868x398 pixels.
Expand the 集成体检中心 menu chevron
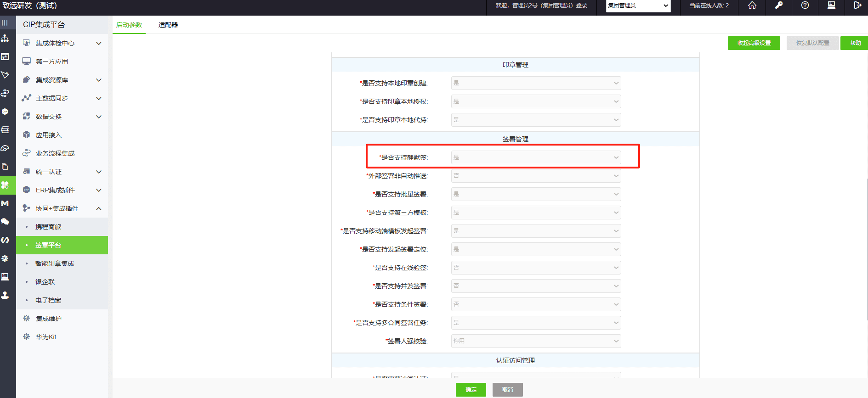pos(99,43)
